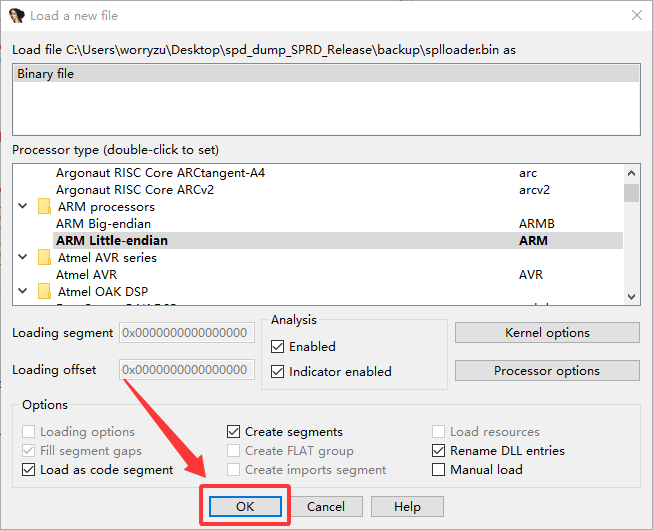Select ARM Little-endian processor row

(x=338, y=241)
